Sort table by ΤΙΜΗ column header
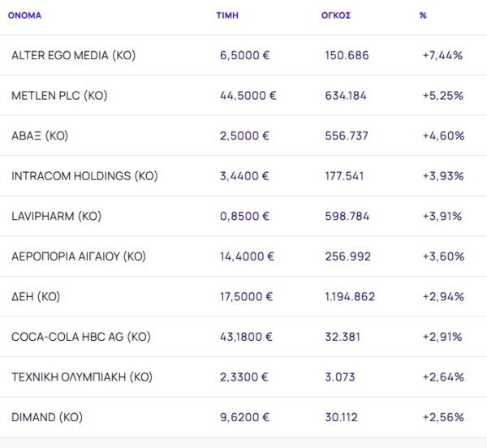487x448 pixels. pos(227,15)
